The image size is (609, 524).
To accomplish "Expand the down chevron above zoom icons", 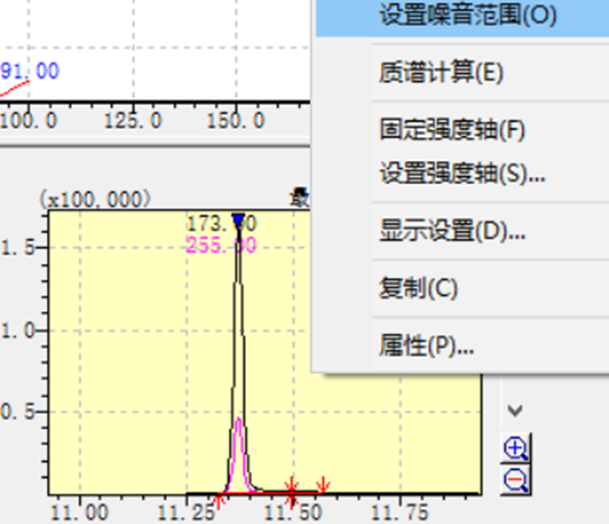I will [x=516, y=410].
